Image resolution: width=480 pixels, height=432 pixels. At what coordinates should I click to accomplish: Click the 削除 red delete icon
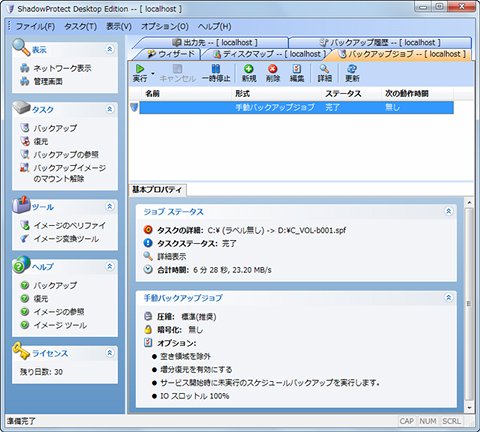pyautogui.click(x=273, y=69)
